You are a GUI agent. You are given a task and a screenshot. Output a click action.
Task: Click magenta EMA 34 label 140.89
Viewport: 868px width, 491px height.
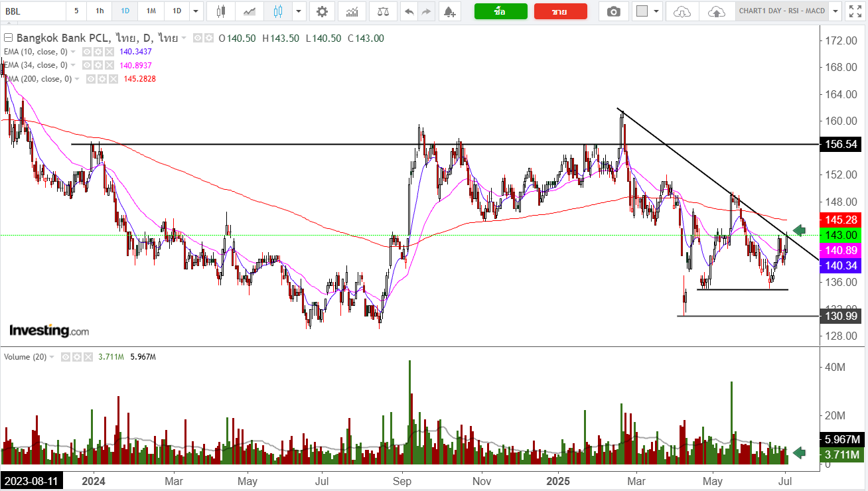(842, 250)
